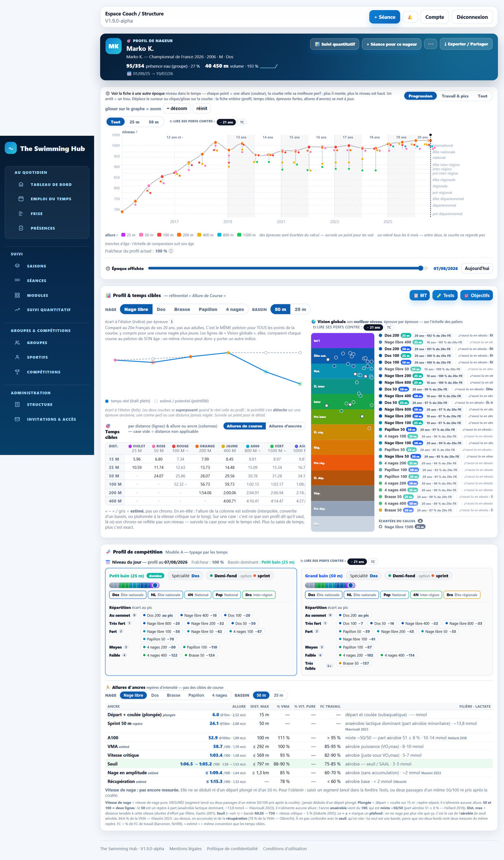Select 4 nages stroke in Profil & temps cibles
The width and height of the screenshot is (504, 860).
pyautogui.click(x=235, y=309)
